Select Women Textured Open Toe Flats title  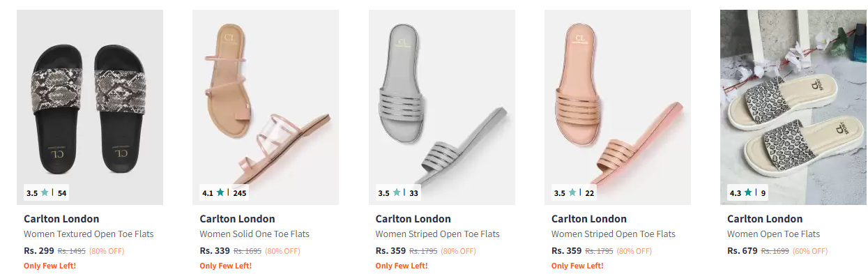pyautogui.click(x=89, y=234)
